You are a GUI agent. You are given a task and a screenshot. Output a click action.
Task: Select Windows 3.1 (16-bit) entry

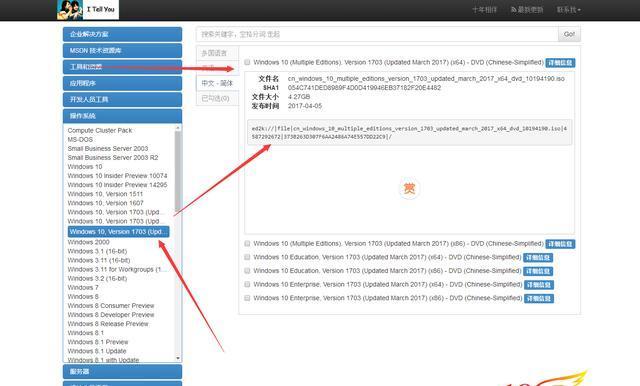(x=97, y=251)
